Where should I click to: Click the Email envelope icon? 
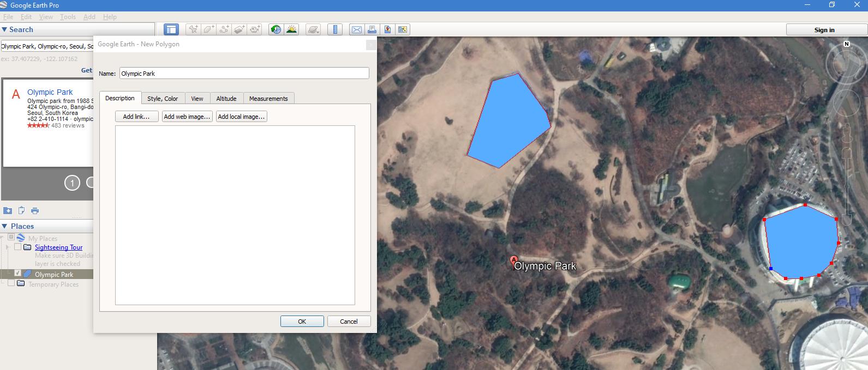tap(356, 29)
